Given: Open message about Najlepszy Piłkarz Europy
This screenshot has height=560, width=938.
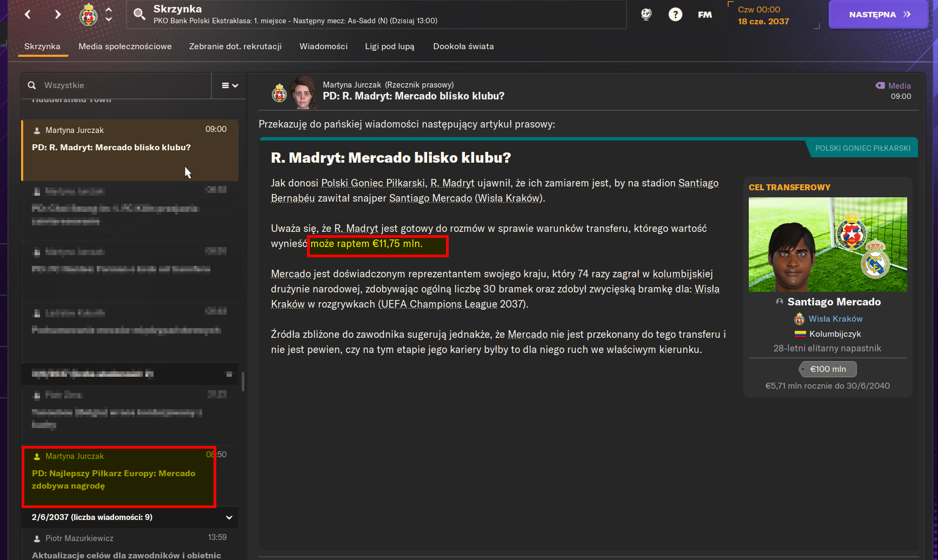Looking at the screenshot, I should tap(119, 477).
